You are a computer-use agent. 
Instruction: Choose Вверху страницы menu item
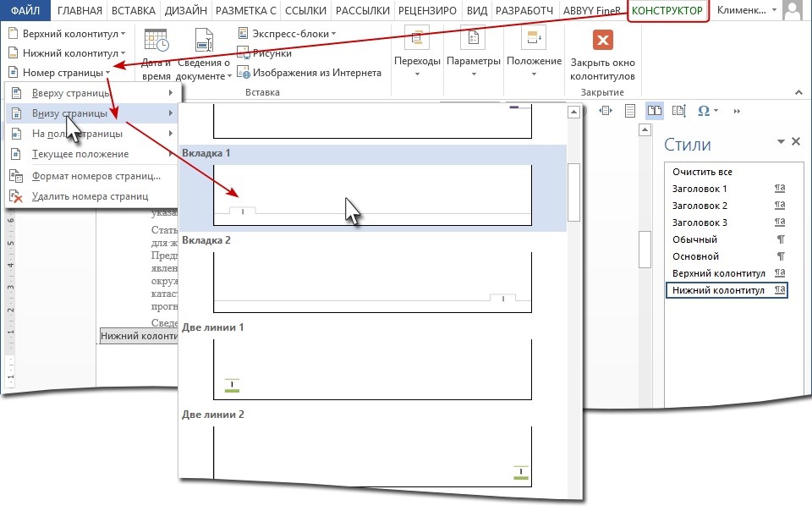93,93
